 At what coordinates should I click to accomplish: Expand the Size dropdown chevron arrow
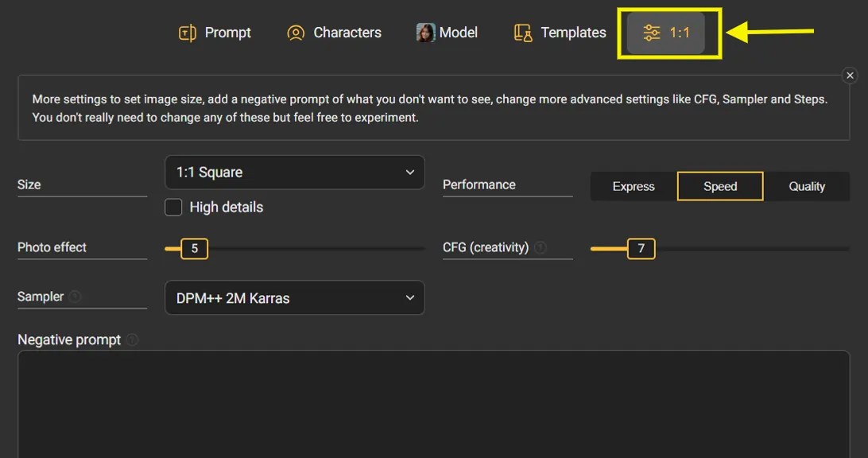[x=409, y=172]
